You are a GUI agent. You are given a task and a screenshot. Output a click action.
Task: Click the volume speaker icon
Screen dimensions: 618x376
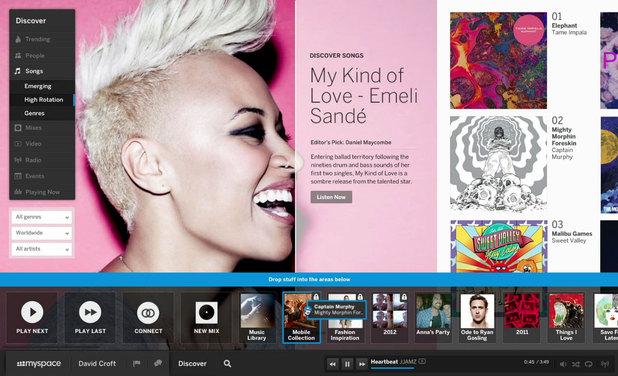pyautogui.click(x=564, y=364)
